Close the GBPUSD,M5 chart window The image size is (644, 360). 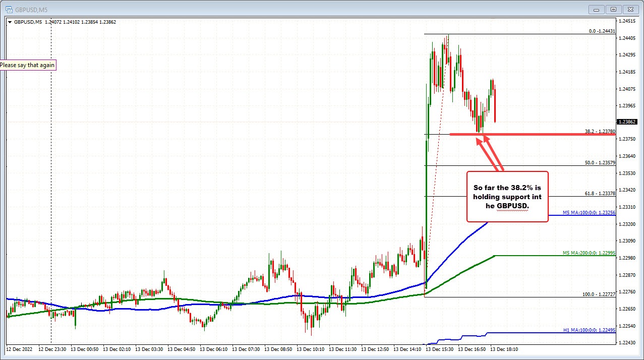tap(630, 9)
